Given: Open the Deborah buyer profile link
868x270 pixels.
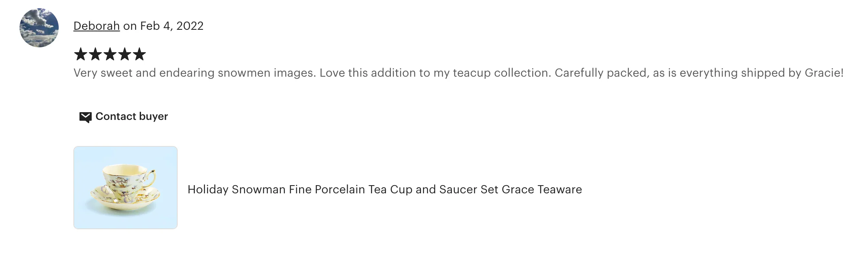Looking at the screenshot, I should click(97, 26).
